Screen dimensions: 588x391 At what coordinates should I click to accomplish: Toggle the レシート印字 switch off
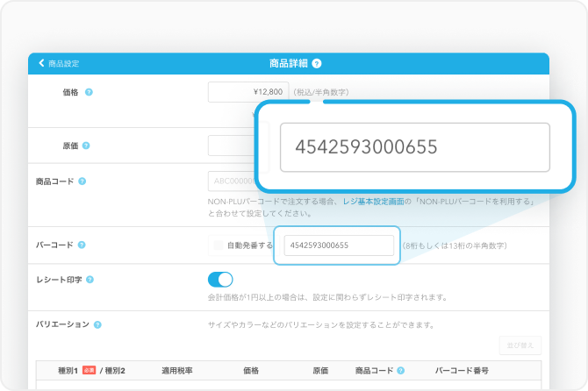[220, 280]
